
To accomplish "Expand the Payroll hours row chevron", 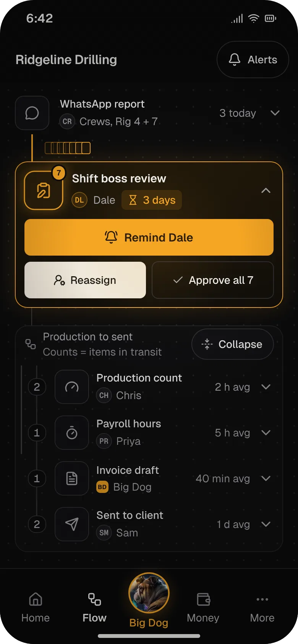I will point(266,433).
